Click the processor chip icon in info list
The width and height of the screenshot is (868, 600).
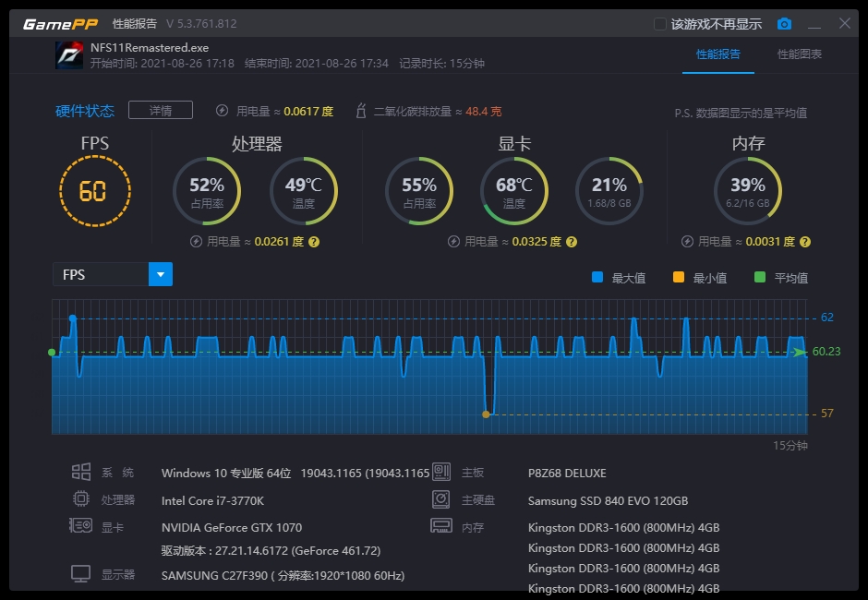(x=81, y=498)
